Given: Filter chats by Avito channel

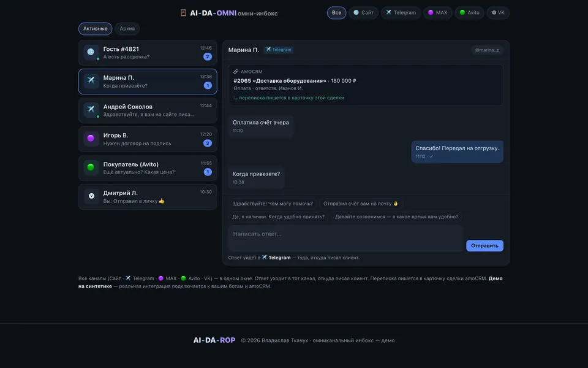Looking at the screenshot, I should click(x=470, y=13).
